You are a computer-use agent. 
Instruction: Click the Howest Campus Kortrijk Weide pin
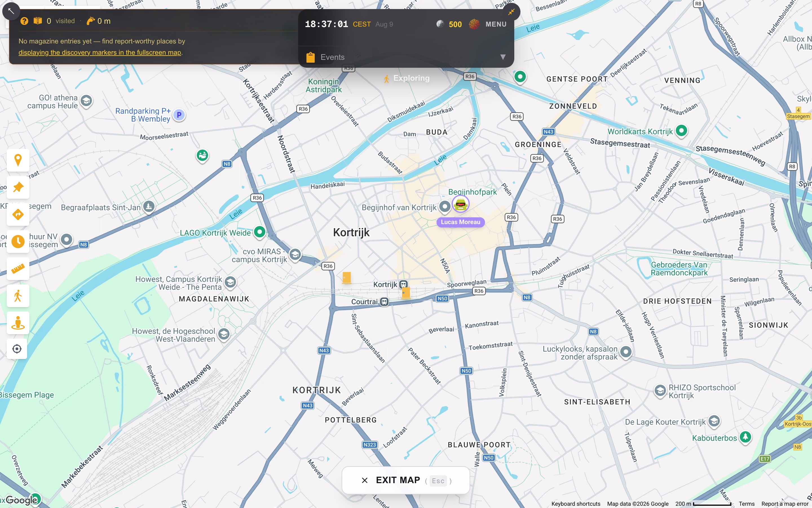231,283
